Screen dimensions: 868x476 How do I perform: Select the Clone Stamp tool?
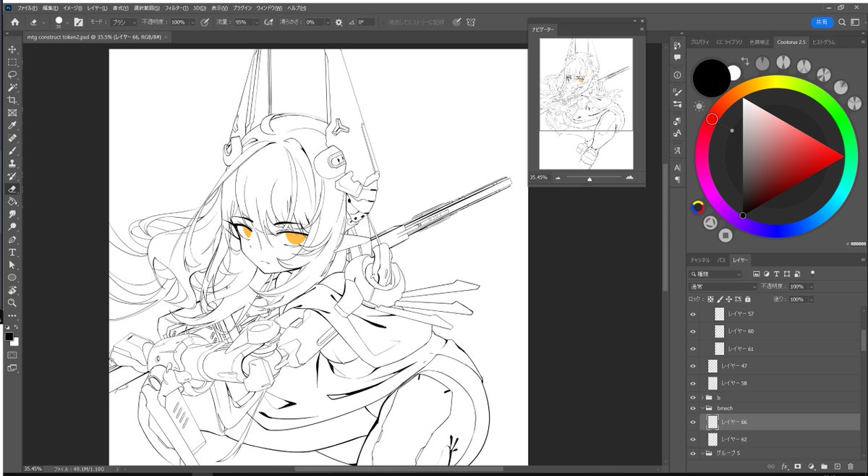pos(12,163)
